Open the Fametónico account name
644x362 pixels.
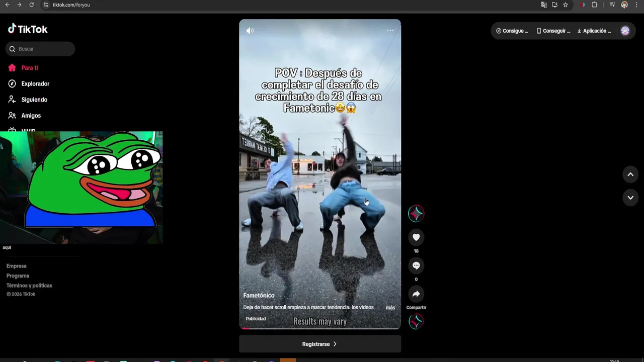[259, 295]
